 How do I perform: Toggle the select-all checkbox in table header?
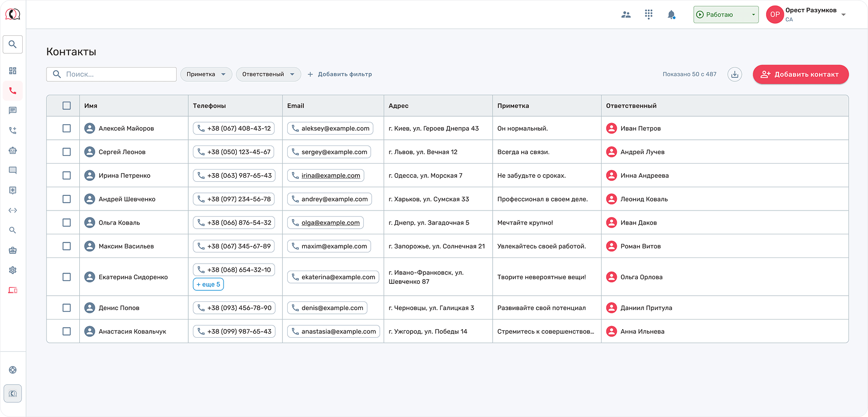pos(67,106)
